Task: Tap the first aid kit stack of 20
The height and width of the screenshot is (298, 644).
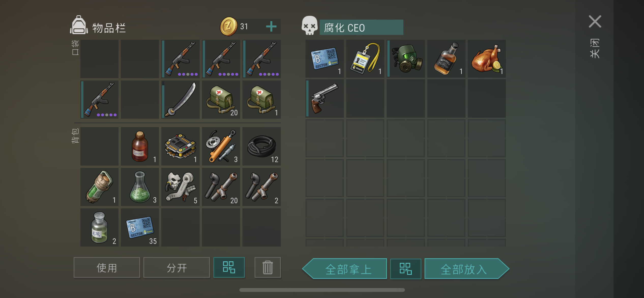Action: tap(221, 100)
